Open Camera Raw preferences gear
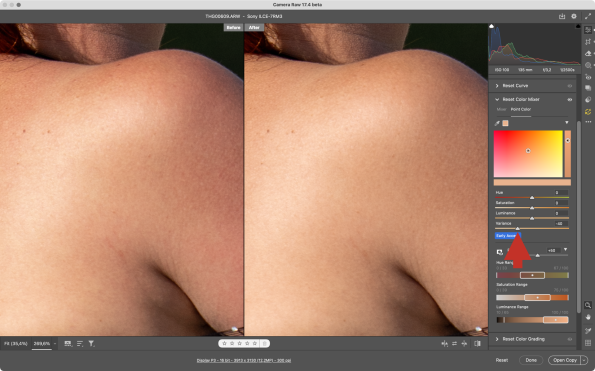 click(574, 16)
